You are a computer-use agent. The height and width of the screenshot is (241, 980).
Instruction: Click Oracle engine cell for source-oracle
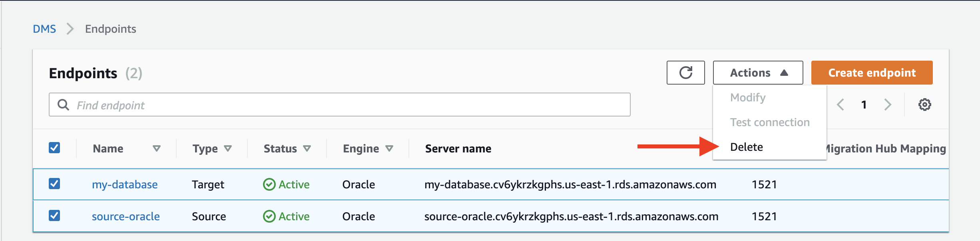(x=359, y=216)
